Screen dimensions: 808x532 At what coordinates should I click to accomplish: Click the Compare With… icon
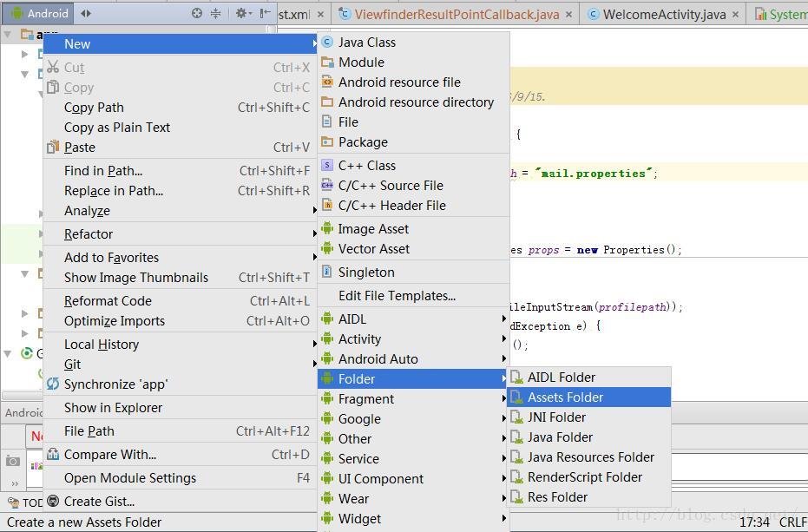[x=53, y=454]
